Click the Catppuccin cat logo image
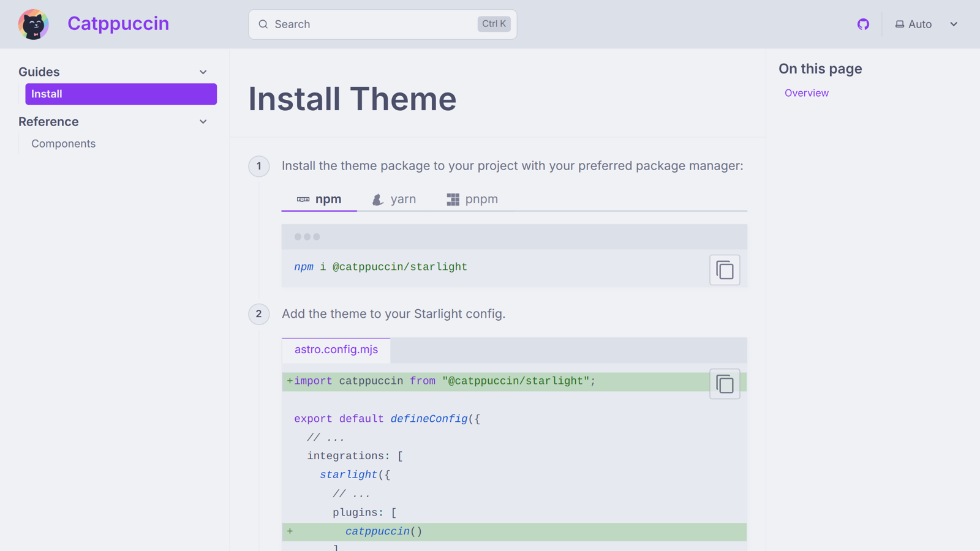Viewport: 980px width, 551px height. pos(33,24)
